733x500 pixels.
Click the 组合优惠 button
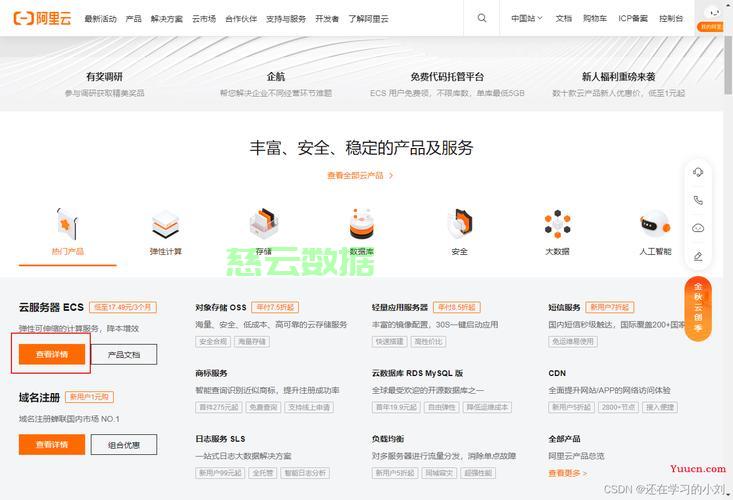pyautogui.click(x=124, y=445)
